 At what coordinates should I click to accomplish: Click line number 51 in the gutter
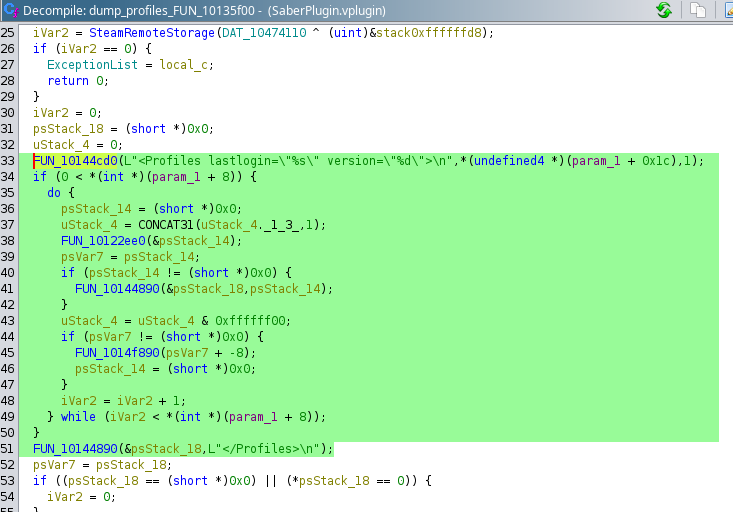(7, 449)
